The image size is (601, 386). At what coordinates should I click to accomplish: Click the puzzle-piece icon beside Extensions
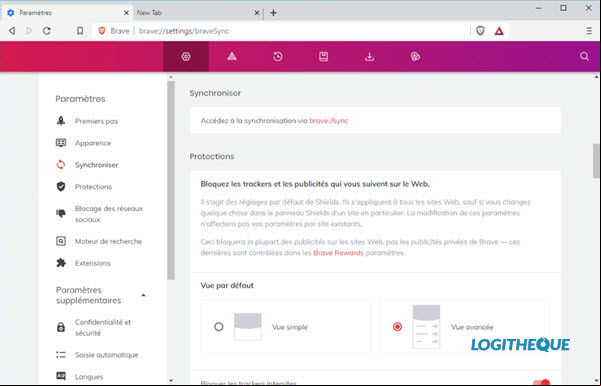[x=61, y=263]
